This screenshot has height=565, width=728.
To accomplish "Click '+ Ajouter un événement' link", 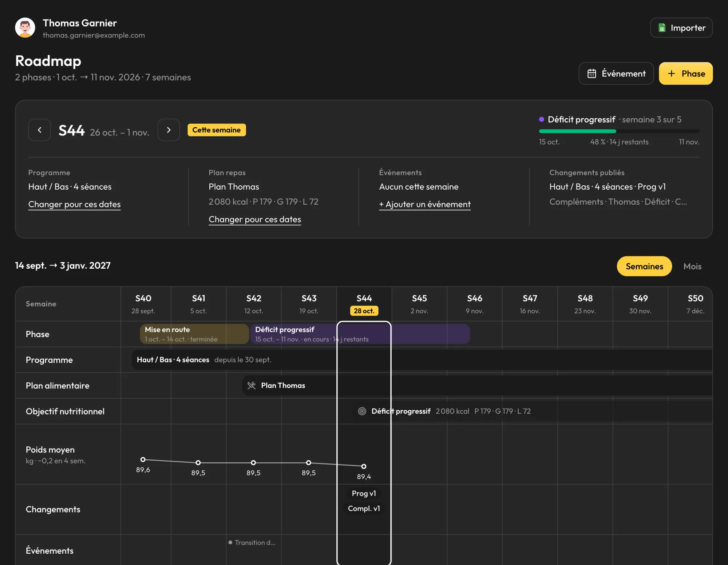I will pyautogui.click(x=425, y=204).
